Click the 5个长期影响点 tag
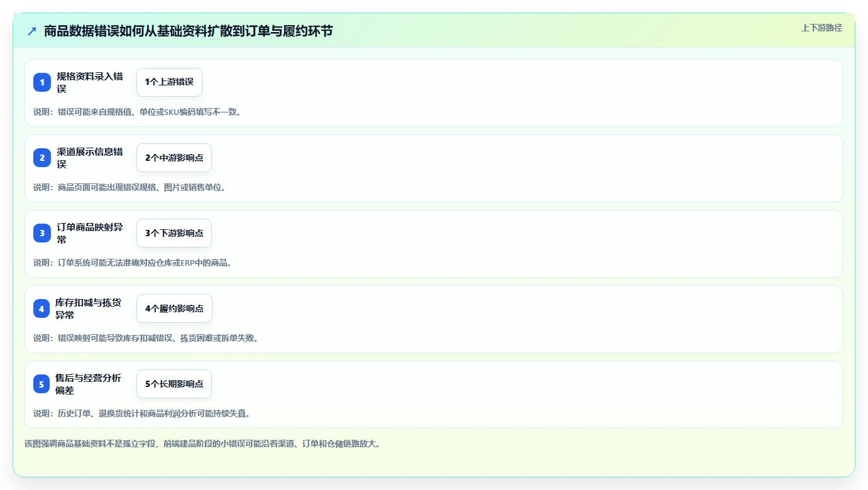The image size is (868, 490). pyautogui.click(x=174, y=384)
